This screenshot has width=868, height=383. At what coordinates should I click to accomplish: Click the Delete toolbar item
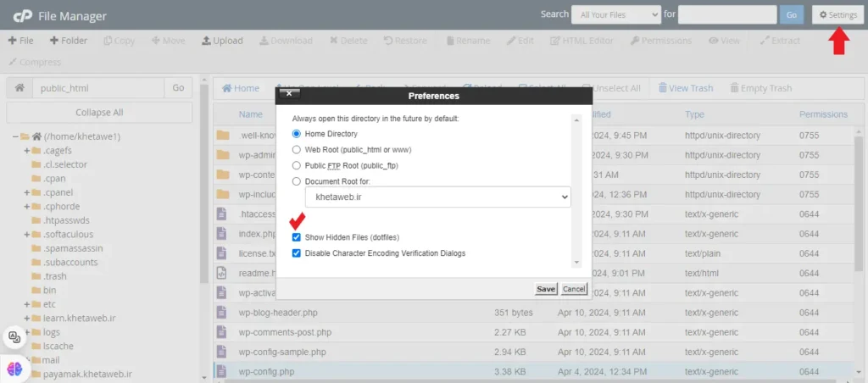click(348, 41)
